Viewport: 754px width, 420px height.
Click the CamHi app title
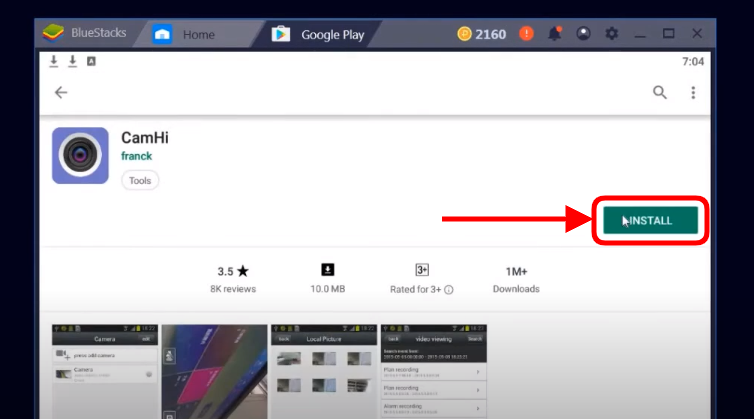(x=145, y=138)
